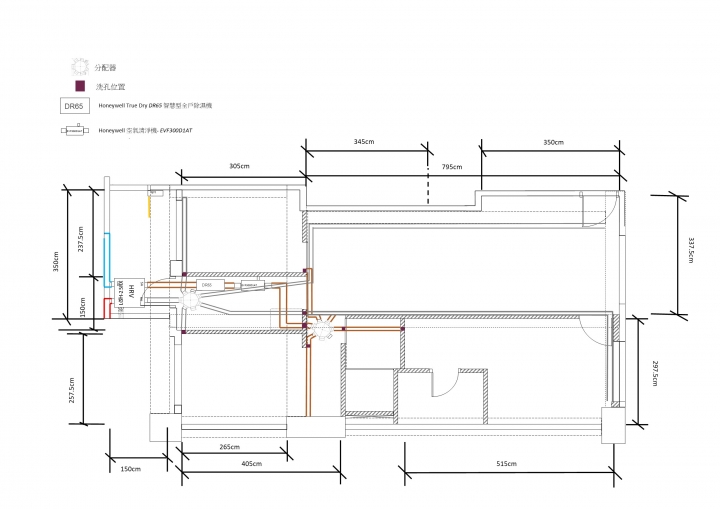Click the horizontal 150cm dimension label
Viewport: 720px width, 509px height.
pyautogui.click(x=130, y=469)
